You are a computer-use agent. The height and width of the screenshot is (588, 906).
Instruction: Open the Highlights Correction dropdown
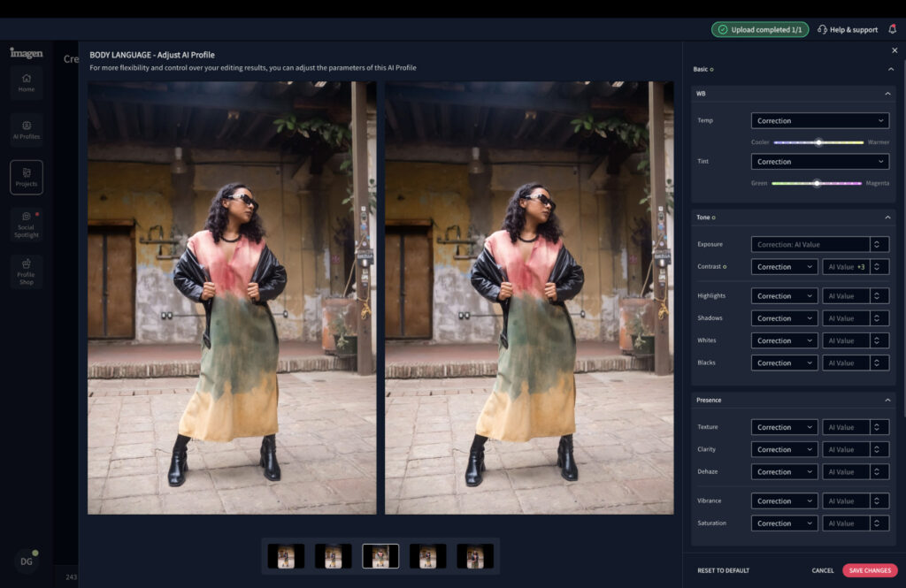[784, 296]
